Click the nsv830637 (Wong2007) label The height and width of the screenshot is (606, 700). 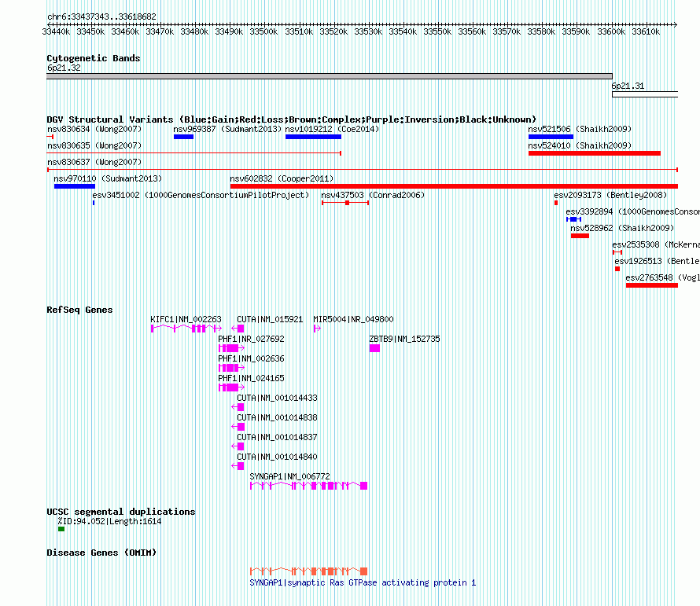(94, 163)
